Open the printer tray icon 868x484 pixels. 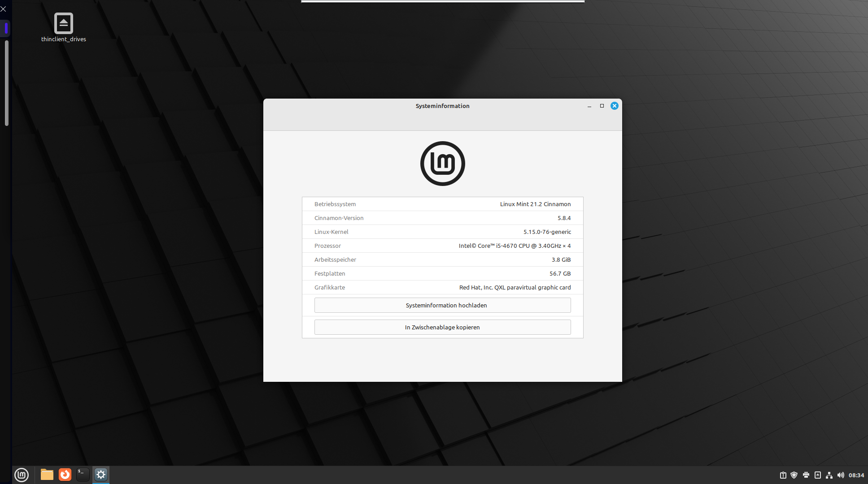[x=806, y=475]
